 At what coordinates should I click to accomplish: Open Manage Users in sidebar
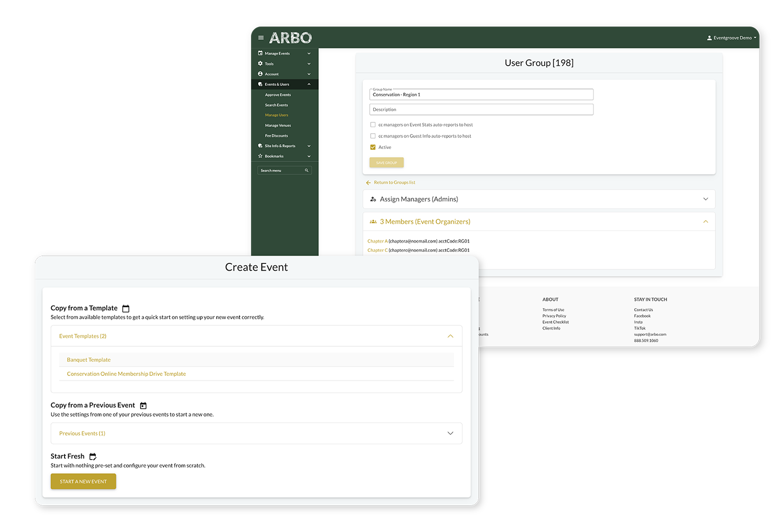coord(276,115)
